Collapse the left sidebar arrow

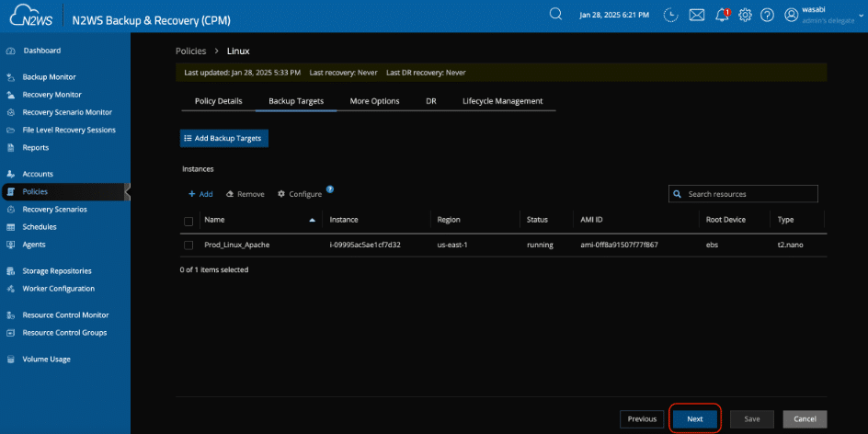pos(128,191)
